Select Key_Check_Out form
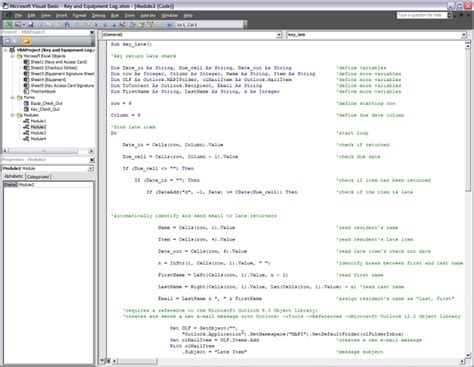This screenshot has width=474, height=367. [45, 109]
